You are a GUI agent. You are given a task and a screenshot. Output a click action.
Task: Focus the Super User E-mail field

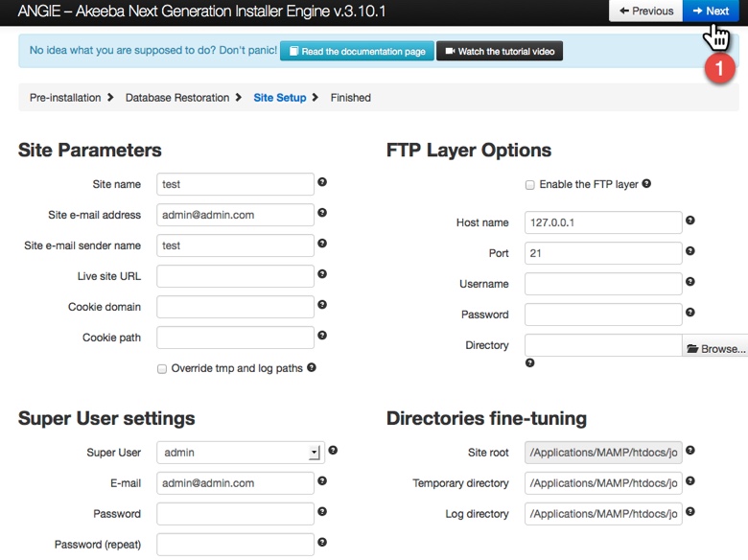point(235,482)
